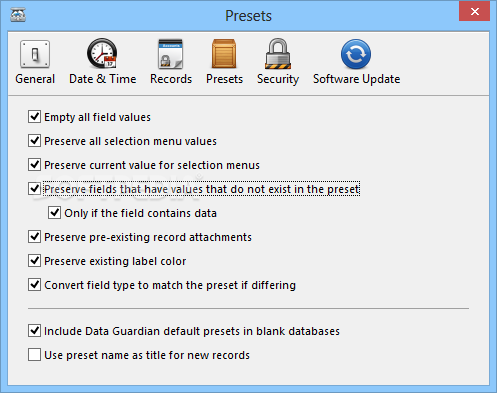
Task: Switch to the Security tab label
Action: [278, 79]
